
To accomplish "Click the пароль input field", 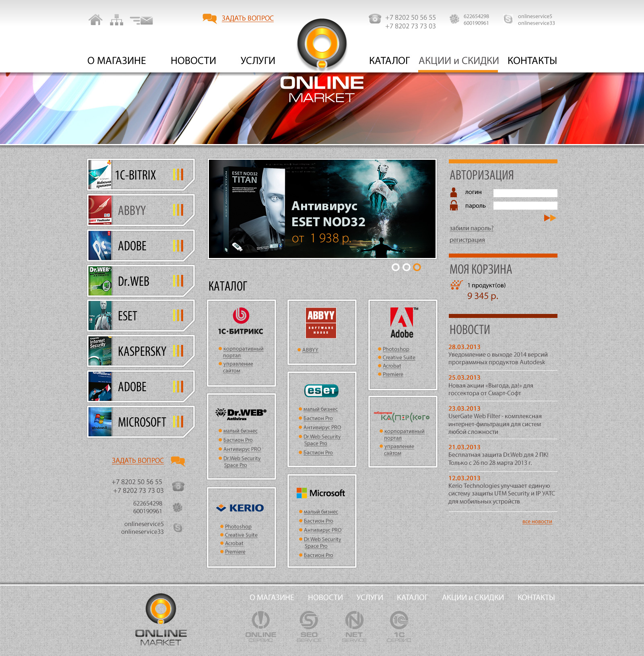I will (525, 206).
